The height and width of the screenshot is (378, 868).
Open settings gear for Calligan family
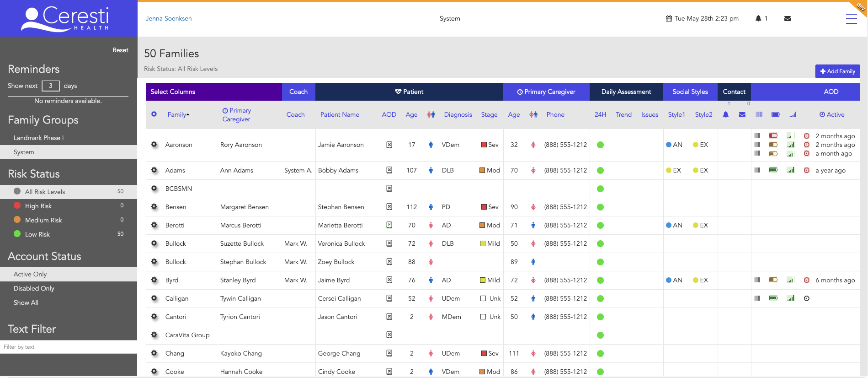point(154,298)
